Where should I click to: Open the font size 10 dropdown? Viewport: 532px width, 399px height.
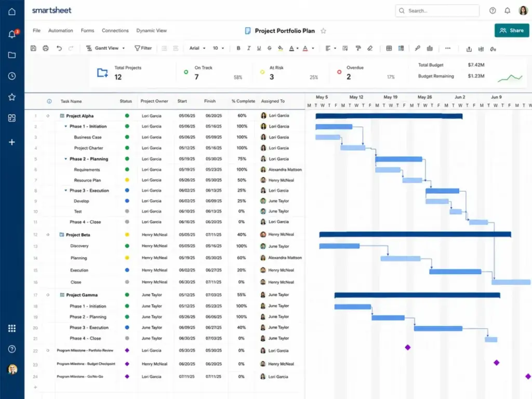tap(218, 48)
